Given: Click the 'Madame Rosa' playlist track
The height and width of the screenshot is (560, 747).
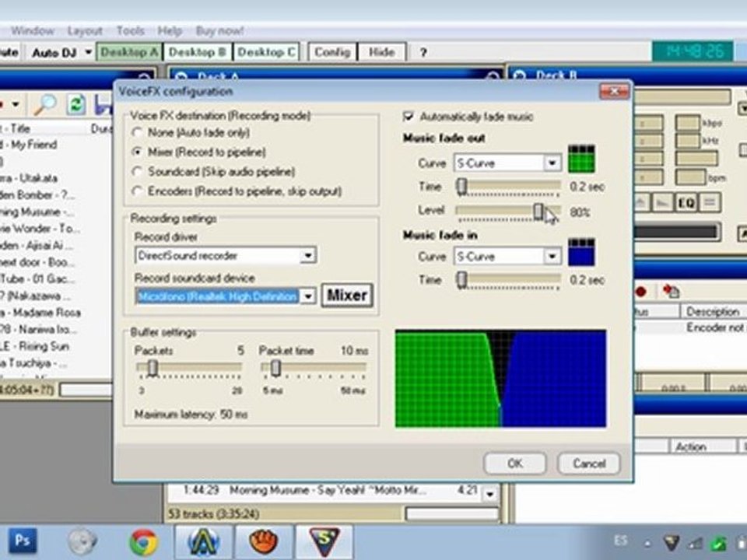Looking at the screenshot, I should click(40, 313).
